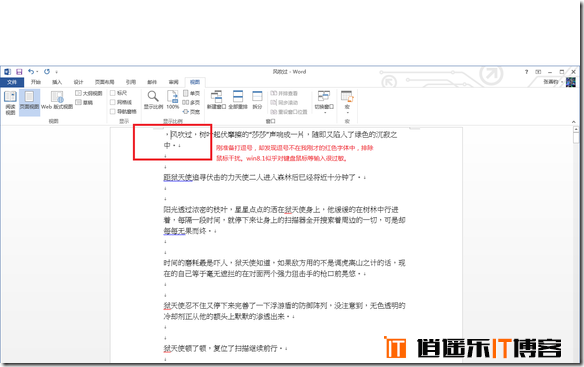Open the References tab (引用)

click(131, 82)
